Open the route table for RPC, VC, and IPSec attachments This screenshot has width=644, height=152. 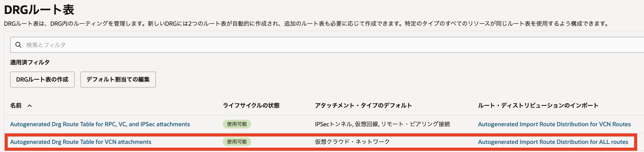point(100,124)
